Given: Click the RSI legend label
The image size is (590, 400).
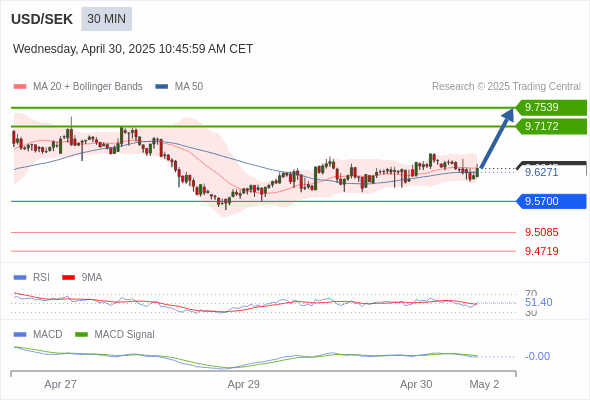Looking at the screenshot, I should click(x=41, y=278).
